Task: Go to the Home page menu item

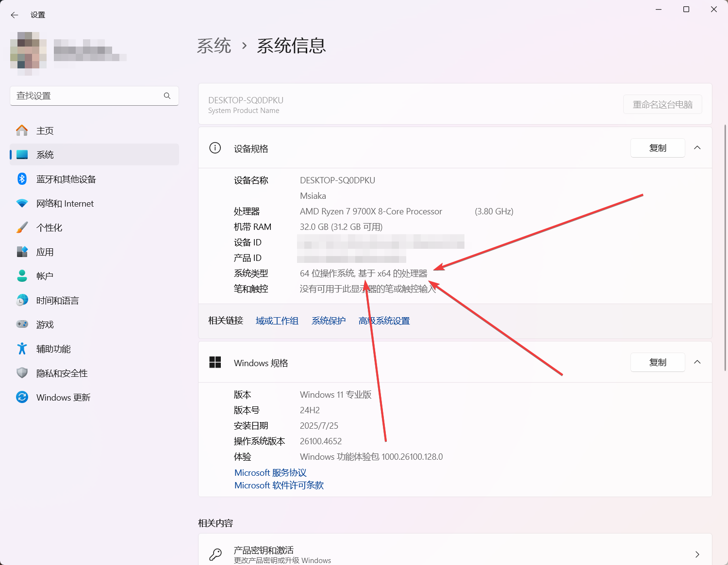Action: [45, 131]
